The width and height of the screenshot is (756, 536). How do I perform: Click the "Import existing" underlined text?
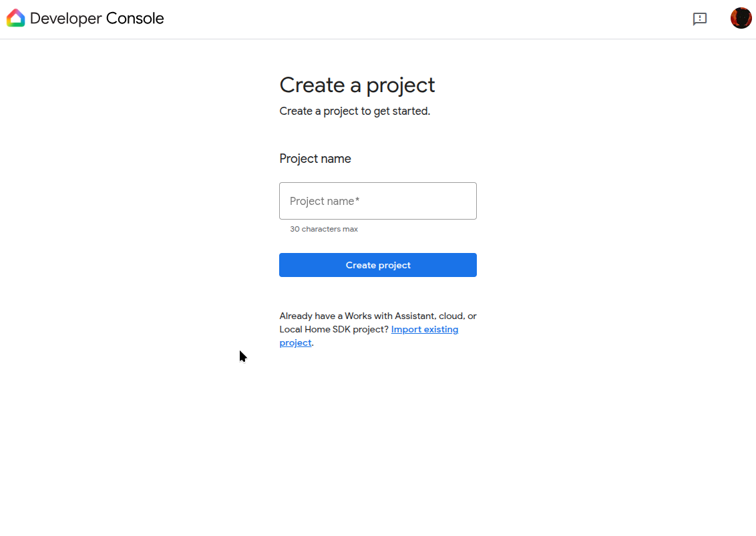click(425, 330)
